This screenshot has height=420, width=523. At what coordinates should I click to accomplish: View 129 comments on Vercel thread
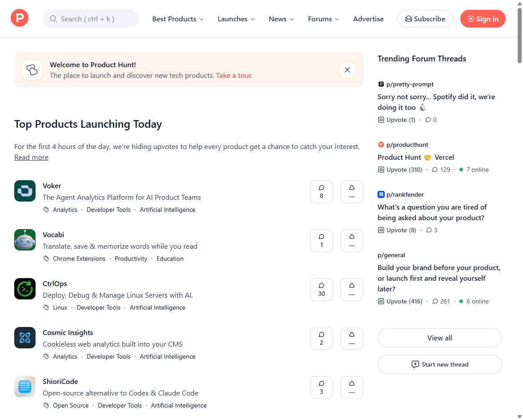pos(441,170)
